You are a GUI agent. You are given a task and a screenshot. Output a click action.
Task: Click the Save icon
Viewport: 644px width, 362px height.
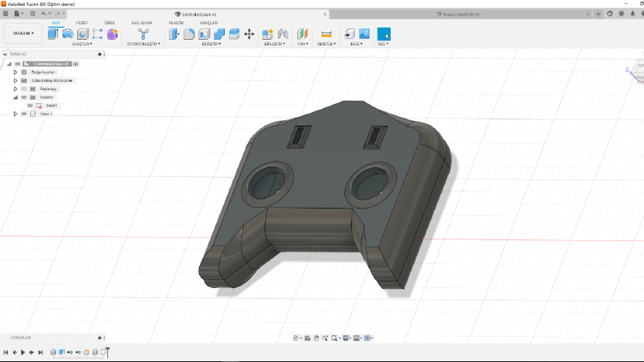tap(32, 14)
